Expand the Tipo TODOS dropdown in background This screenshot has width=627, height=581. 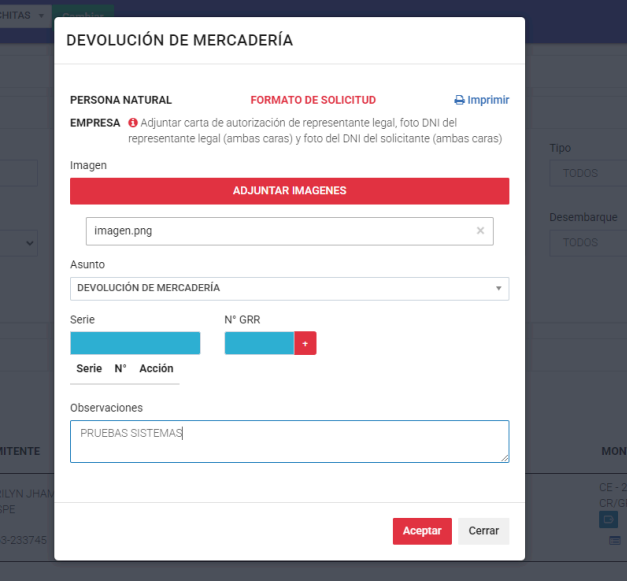[583, 173]
